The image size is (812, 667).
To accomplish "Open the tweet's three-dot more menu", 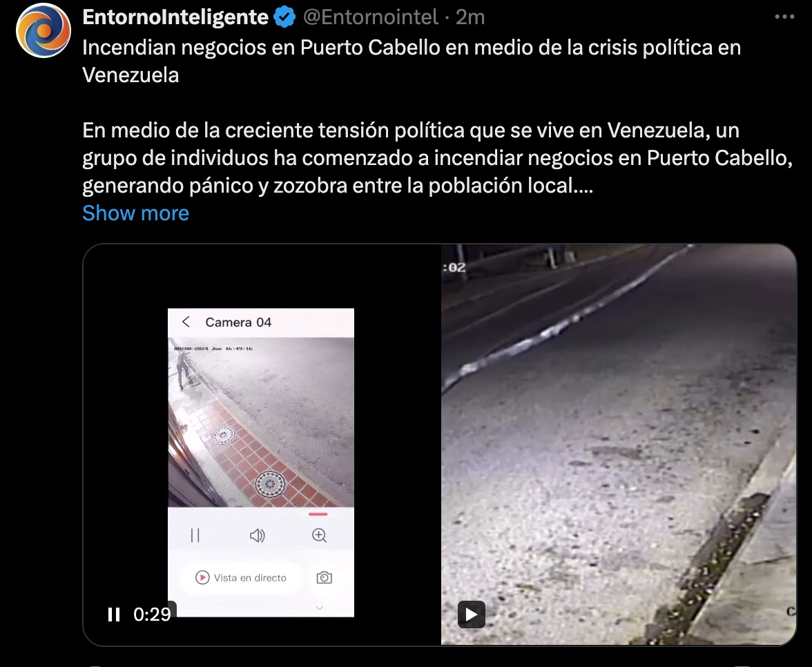I will coord(784,17).
